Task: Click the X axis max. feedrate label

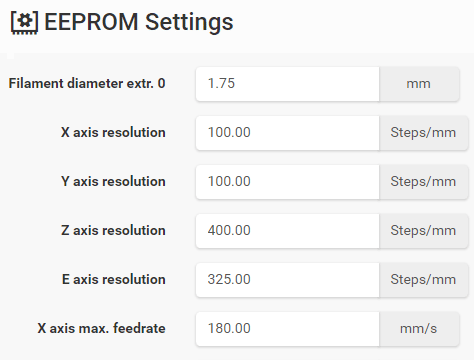Action: pyautogui.click(x=101, y=328)
